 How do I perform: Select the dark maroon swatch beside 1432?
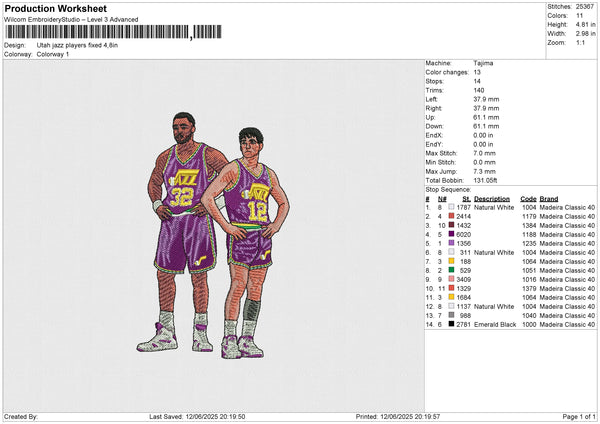[452, 225]
